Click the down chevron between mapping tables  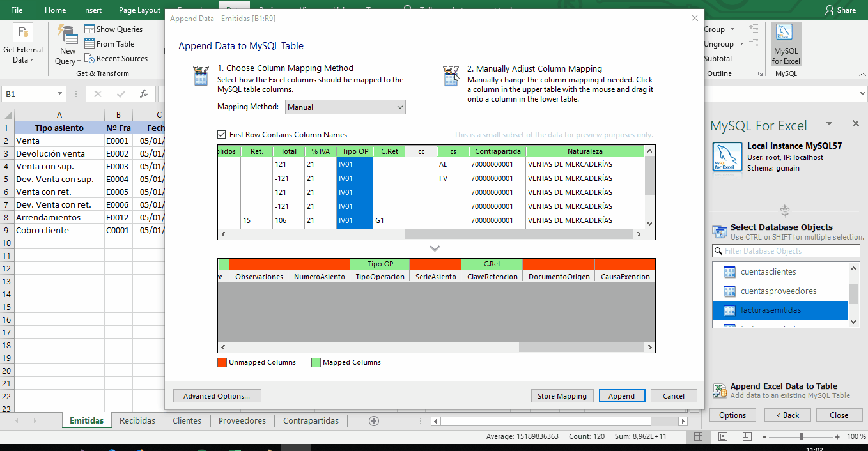tap(435, 248)
